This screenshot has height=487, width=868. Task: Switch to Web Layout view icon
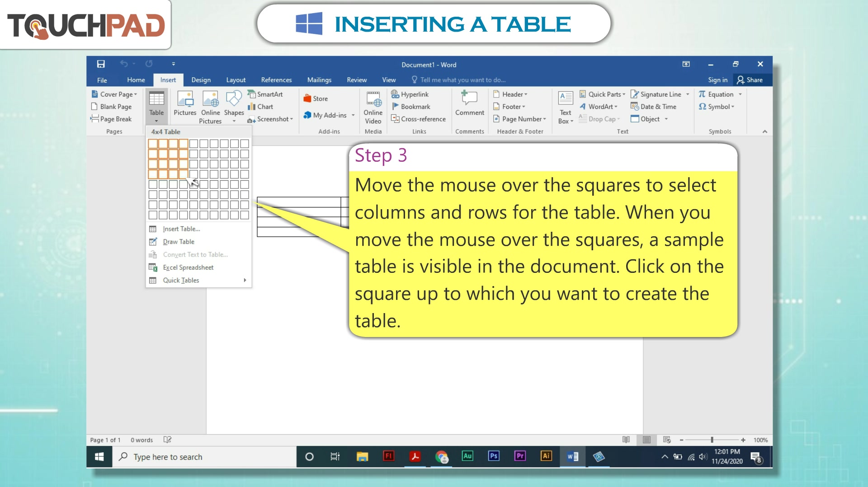coord(667,440)
